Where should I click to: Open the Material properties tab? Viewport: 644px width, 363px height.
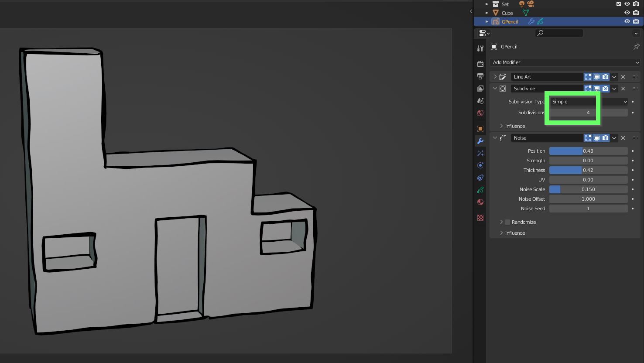click(480, 202)
